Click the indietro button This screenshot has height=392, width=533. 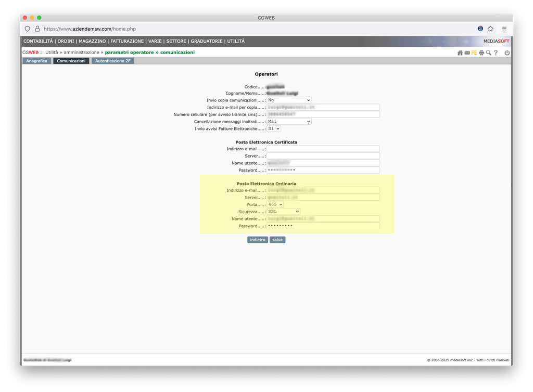click(x=258, y=240)
